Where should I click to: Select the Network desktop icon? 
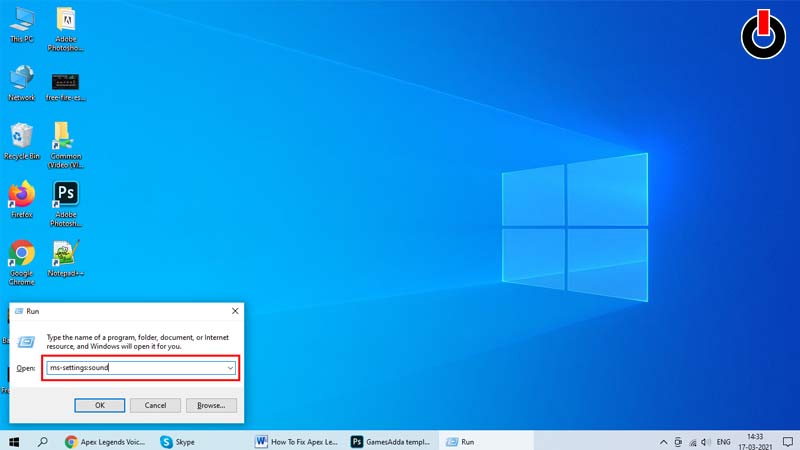coord(21,83)
